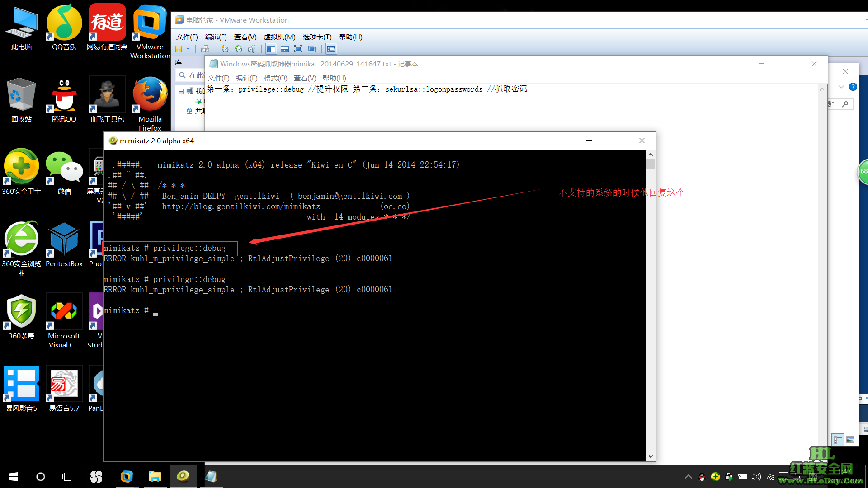Open the 腾讯QQ desktop icon
The image size is (868, 488).
click(64, 100)
